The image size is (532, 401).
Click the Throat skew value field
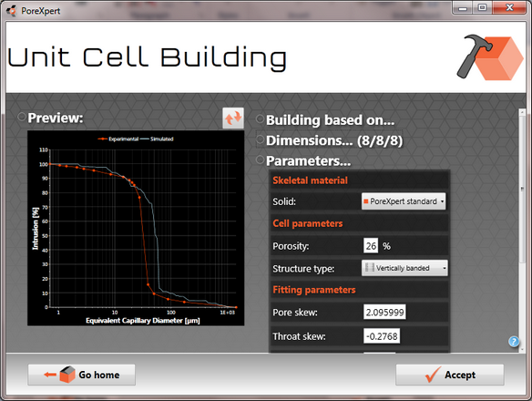click(382, 336)
